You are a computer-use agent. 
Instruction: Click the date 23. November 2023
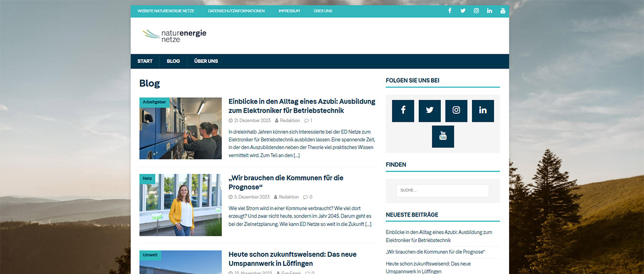coord(253,273)
